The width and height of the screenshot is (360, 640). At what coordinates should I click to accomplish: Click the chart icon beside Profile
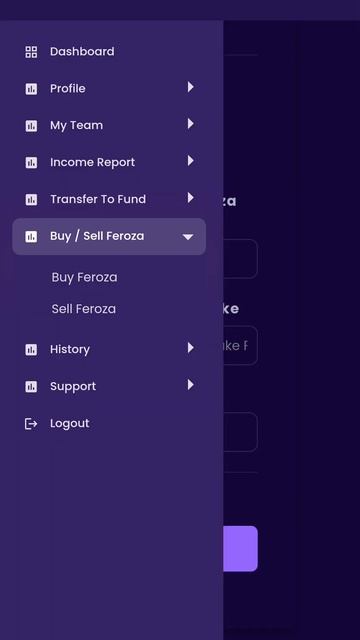point(31,89)
